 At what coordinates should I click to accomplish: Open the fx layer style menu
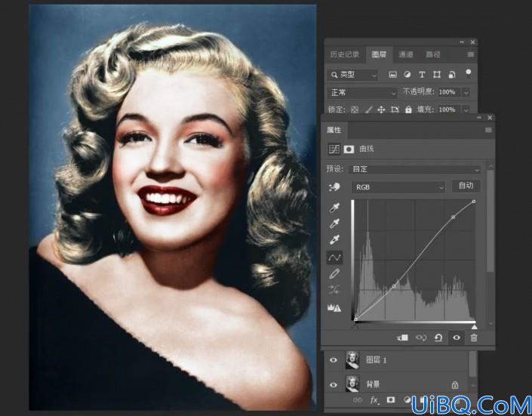[x=374, y=400]
